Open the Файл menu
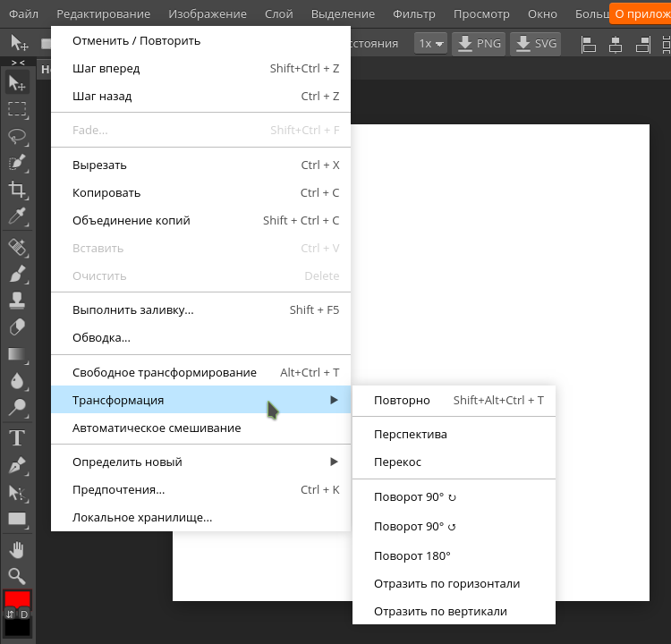The height and width of the screenshot is (644, 671). coord(23,14)
